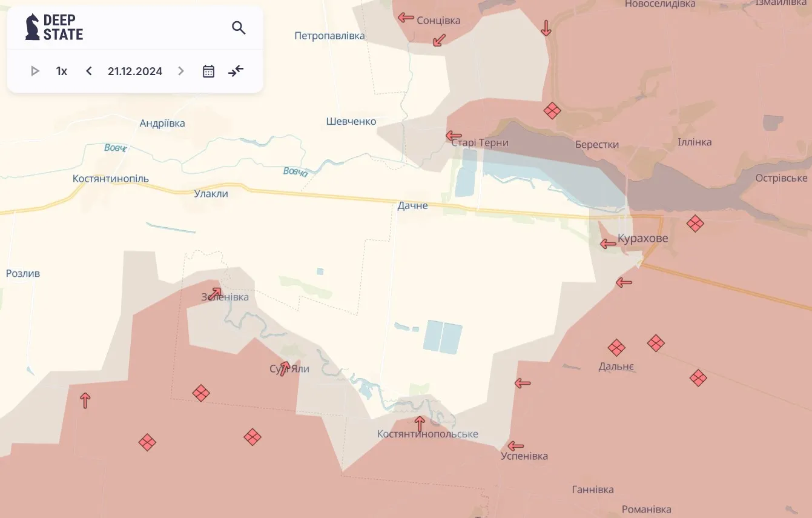Select the attack arrow above Kostiantynopольське
This screenshot has height=518, width=812.
coord(420,423)
